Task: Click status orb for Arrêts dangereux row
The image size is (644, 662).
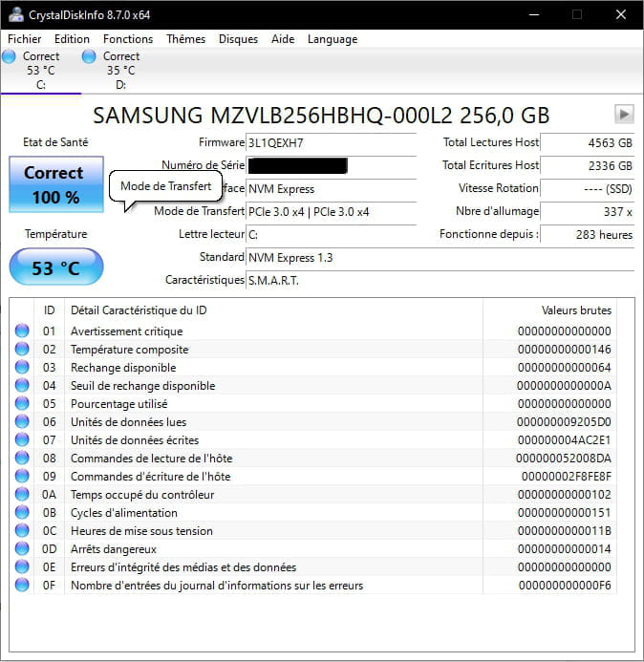Action: 22,548
